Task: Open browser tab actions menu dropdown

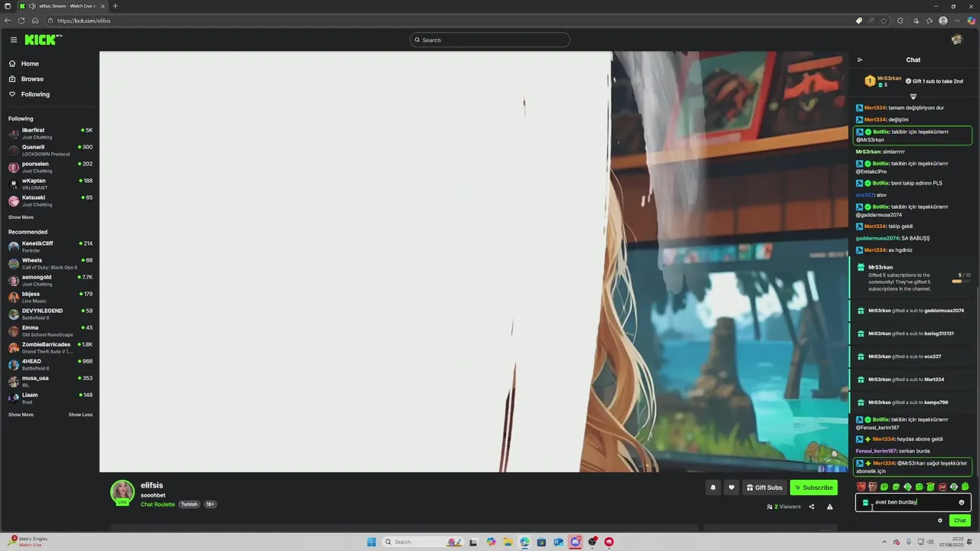Action: (x=8, y=6)
